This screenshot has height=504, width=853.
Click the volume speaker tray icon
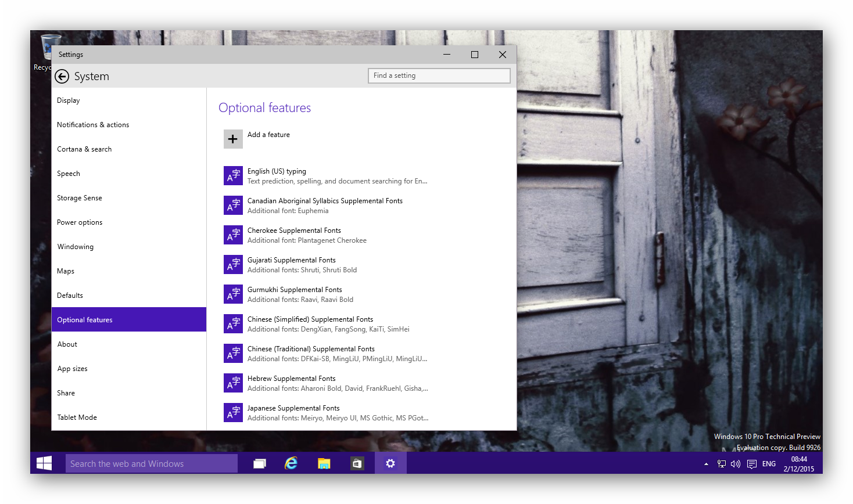[736, 464]
